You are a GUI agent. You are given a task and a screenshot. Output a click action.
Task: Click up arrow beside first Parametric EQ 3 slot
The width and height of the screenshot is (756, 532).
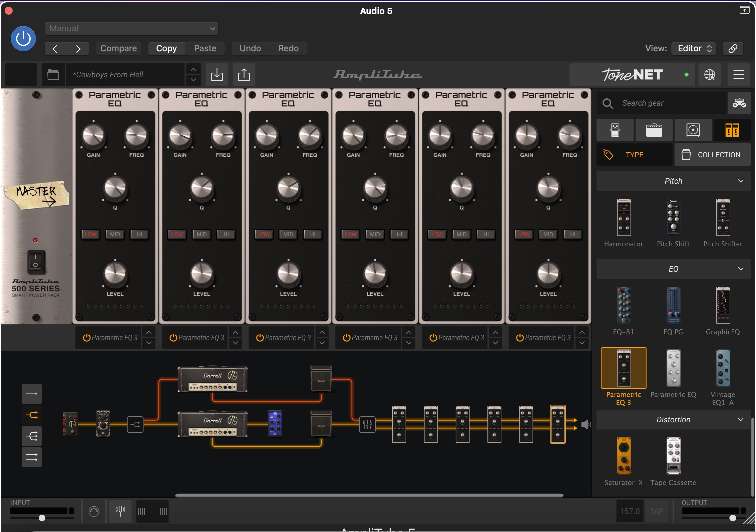149,332
